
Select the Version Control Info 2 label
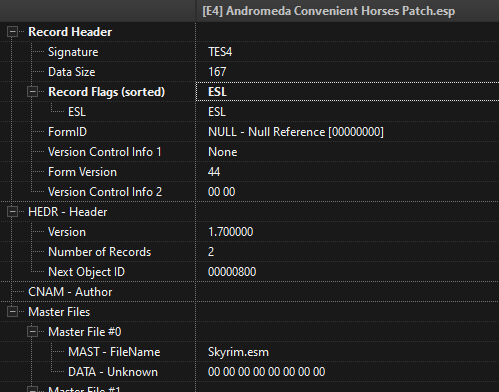click(x=105, y=192)
